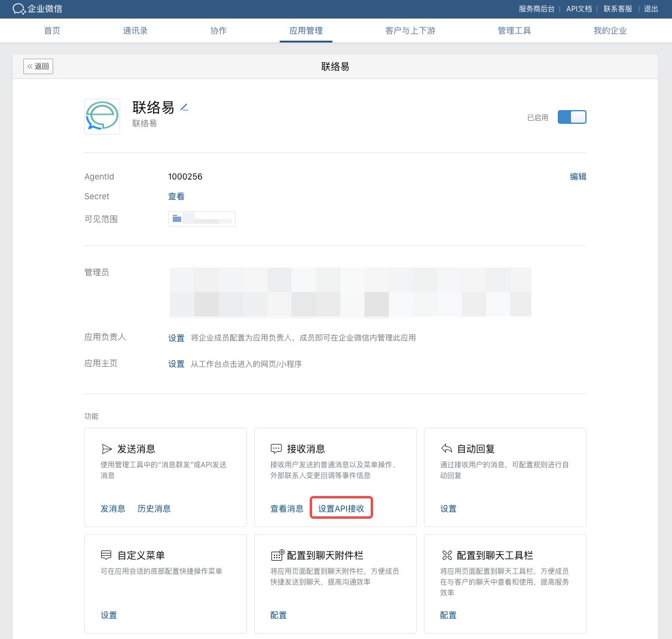Click the pencil icon beside 联络易 title

tap(184, 108)
